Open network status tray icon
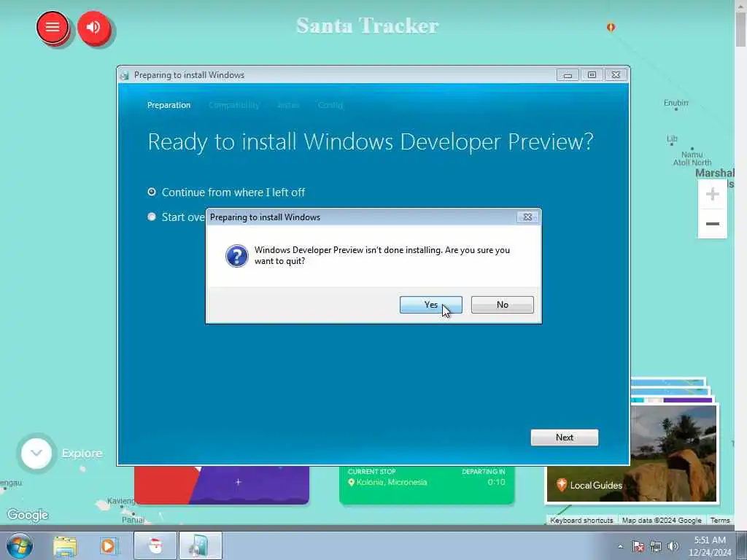The image size is (747, 560). coord(656,546)
